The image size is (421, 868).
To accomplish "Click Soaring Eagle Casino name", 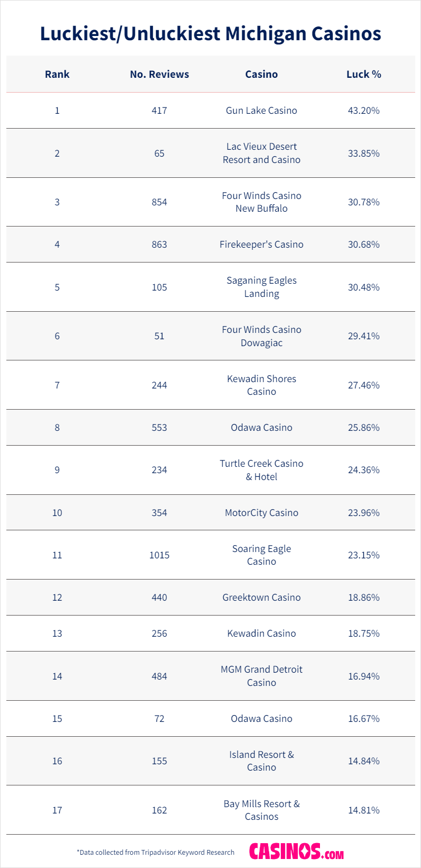I will [x=261, y=555].
